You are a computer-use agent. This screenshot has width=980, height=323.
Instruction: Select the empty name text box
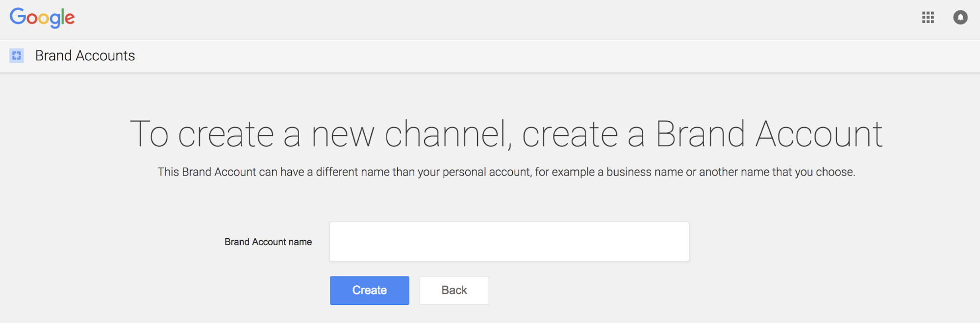point(509,242)
